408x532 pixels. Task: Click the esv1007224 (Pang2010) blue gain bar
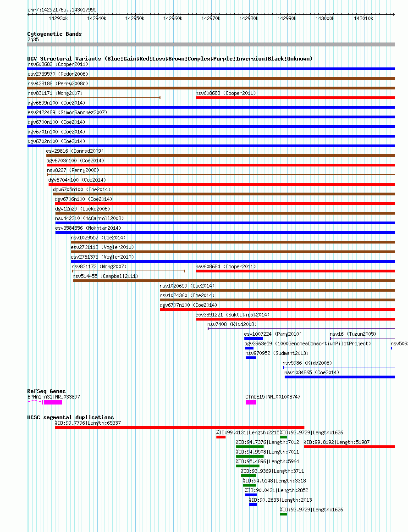(254, 338)
